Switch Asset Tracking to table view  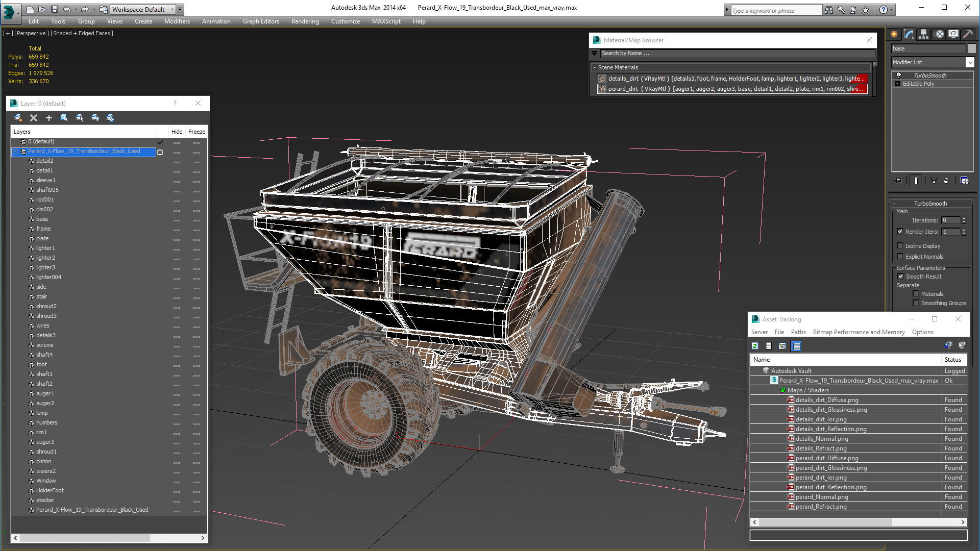tap(796, 346)
